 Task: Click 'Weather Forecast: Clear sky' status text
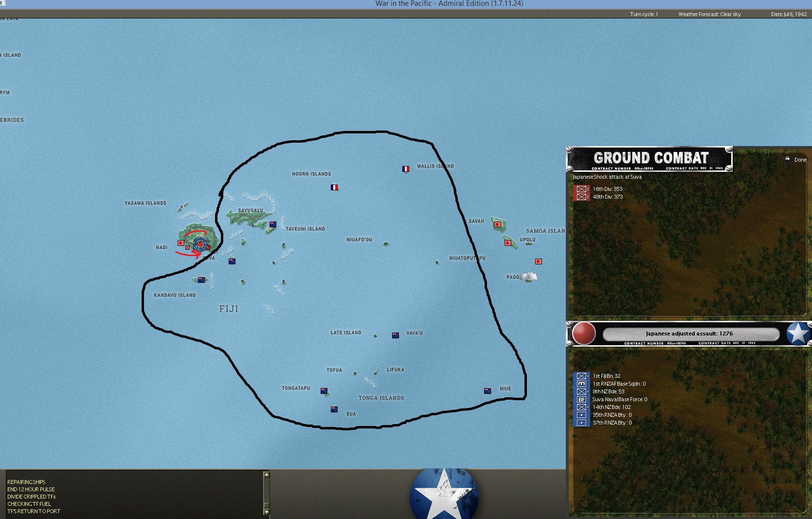(x=709, y=14)
